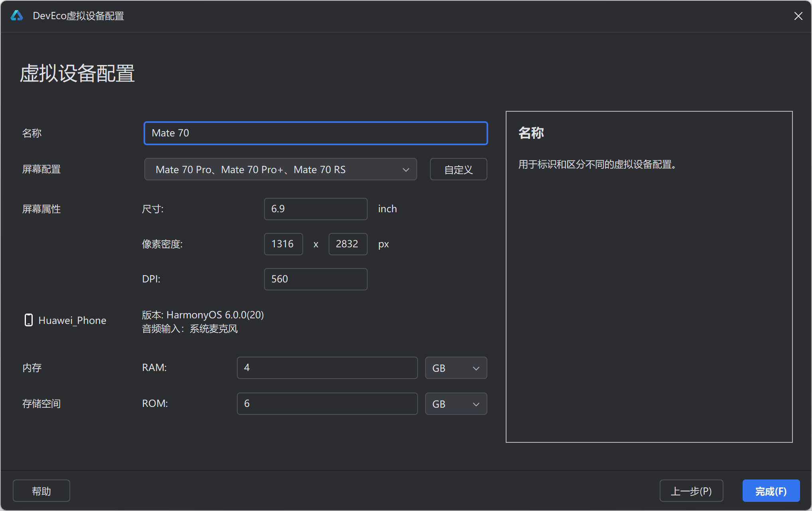Click the DevEco logo icon
Viewport: 812px width, 511px height.
(17, 16)
